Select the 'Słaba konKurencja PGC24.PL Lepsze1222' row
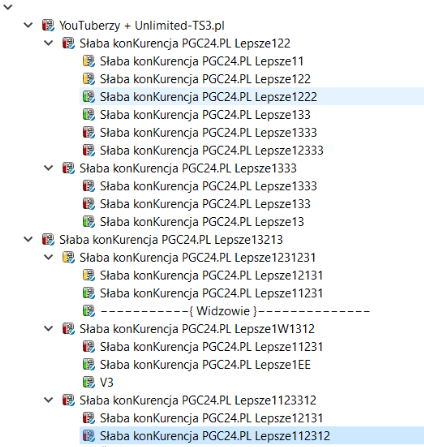This screenshot has height=447, width=424. pyautogui.click(x=252, y=97)
